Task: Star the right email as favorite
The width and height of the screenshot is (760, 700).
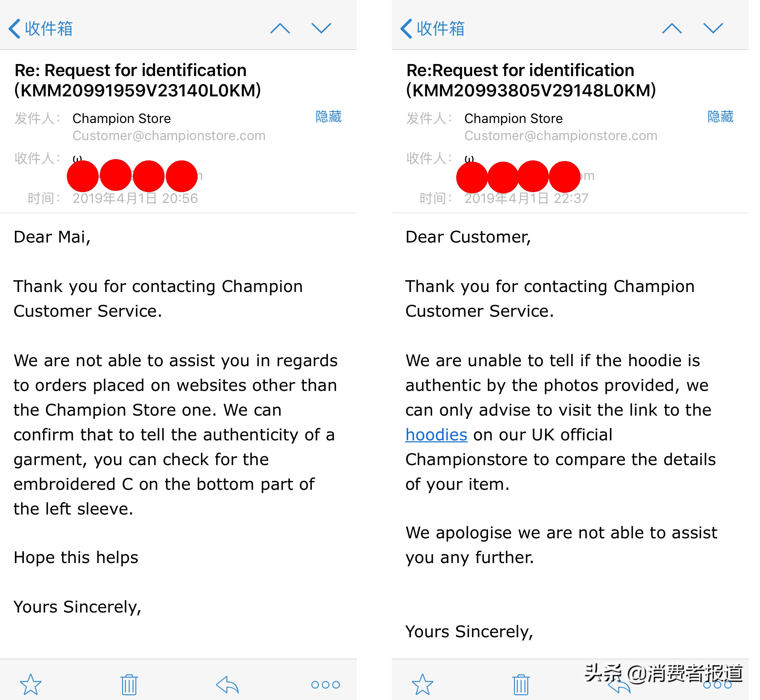Action: tap(422, 684)
